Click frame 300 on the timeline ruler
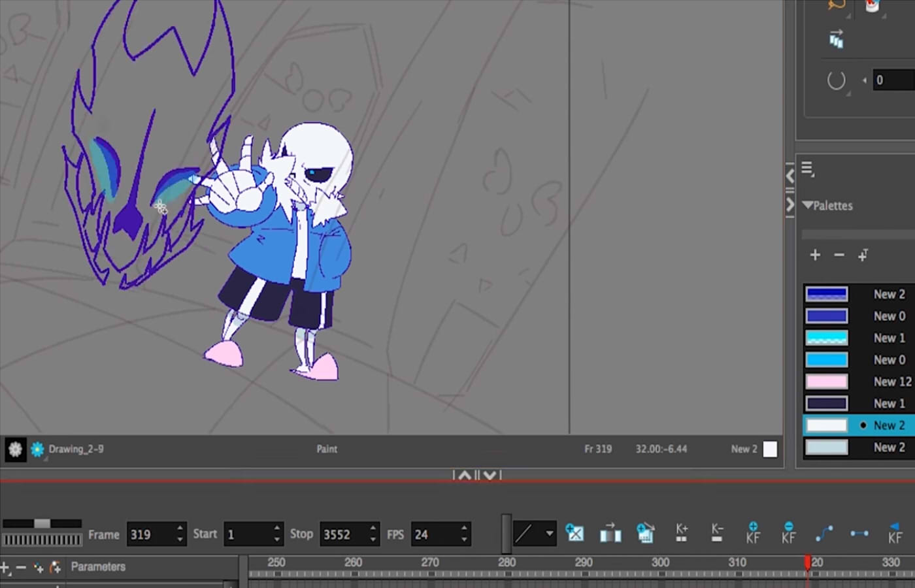This screenshot has height=588, width=915. tap(660, 563)
